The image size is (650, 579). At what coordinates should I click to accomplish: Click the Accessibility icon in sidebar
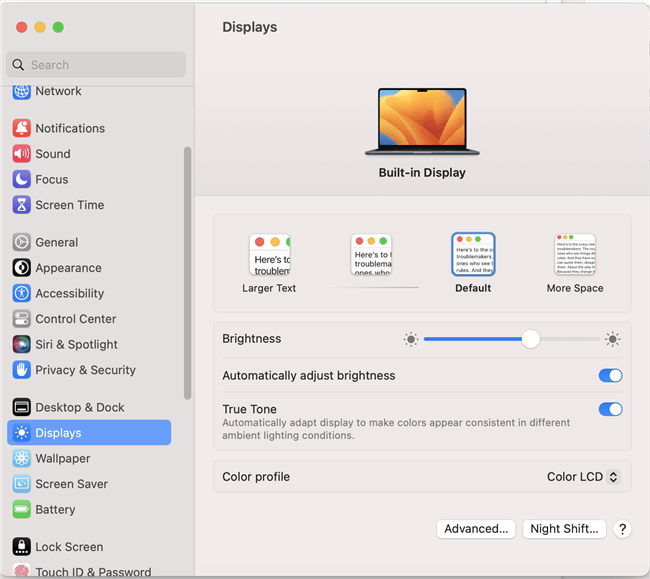21,293
